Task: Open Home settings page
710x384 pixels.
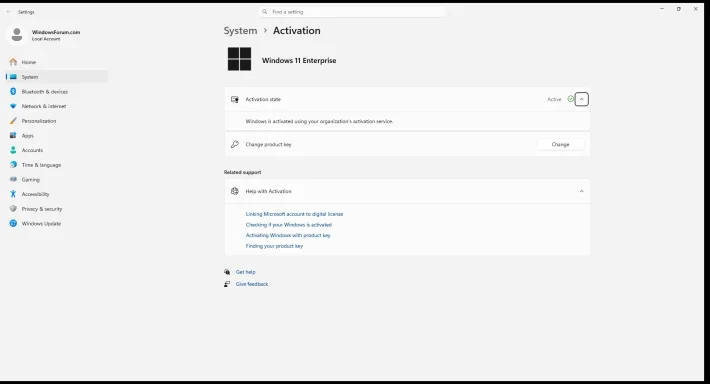Action: (58, 62)
